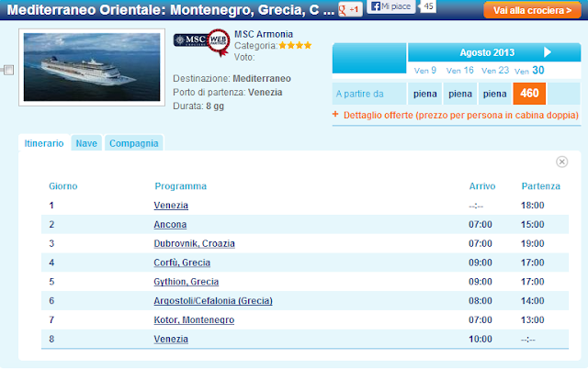Click the Programma column header

click(x=180, y=186)
